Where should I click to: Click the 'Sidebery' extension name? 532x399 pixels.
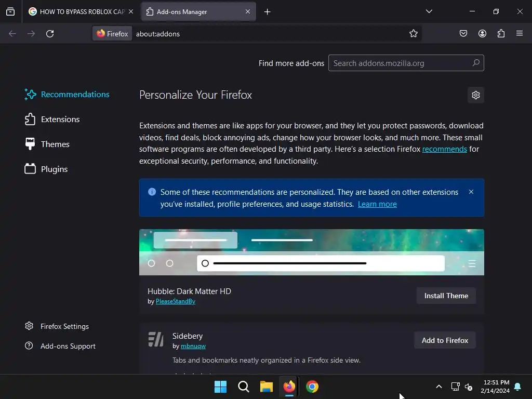(187, 336)
